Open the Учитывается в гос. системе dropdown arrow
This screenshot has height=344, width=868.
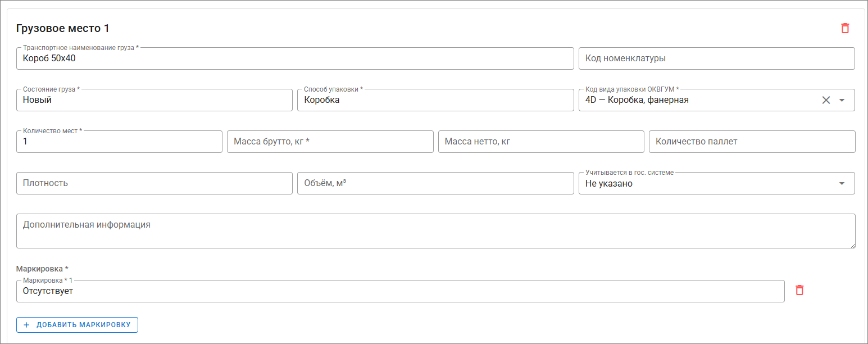tap(842, 183)
